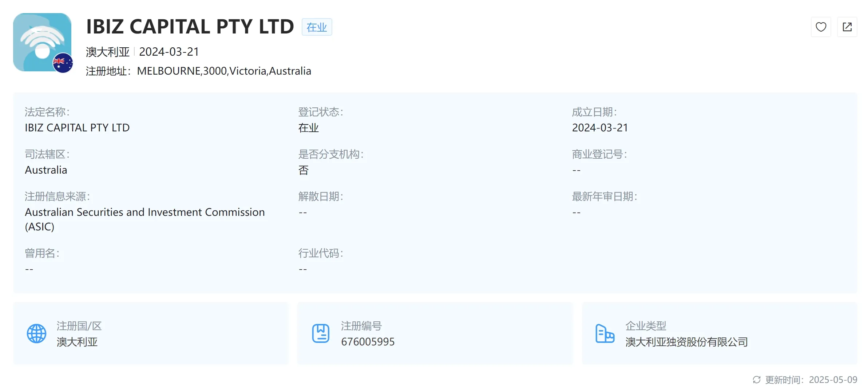Click the 澳大利亚 text under the title
The image size is (868, 392).
tap(108, 52)
